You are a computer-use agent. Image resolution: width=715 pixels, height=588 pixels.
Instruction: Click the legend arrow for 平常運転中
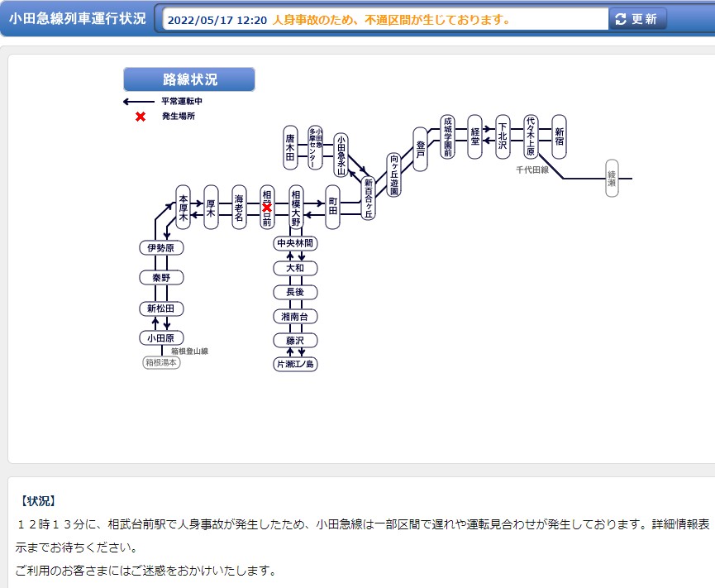click(139, 101)
